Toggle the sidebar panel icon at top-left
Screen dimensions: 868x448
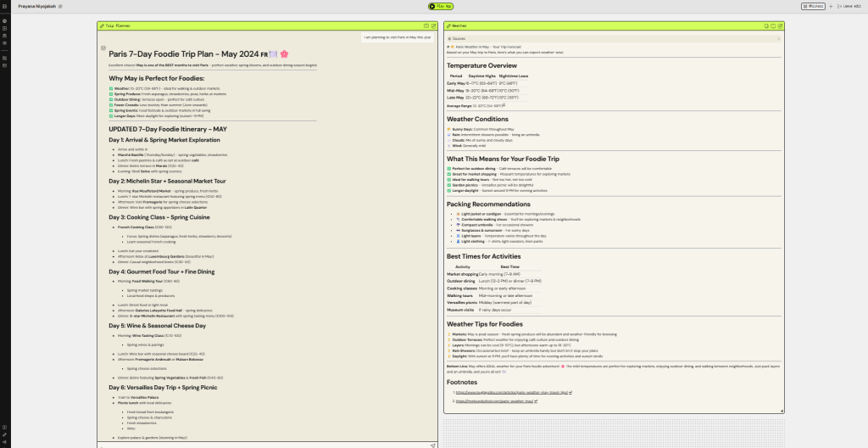pyautogui.click(x=5, y=6)
